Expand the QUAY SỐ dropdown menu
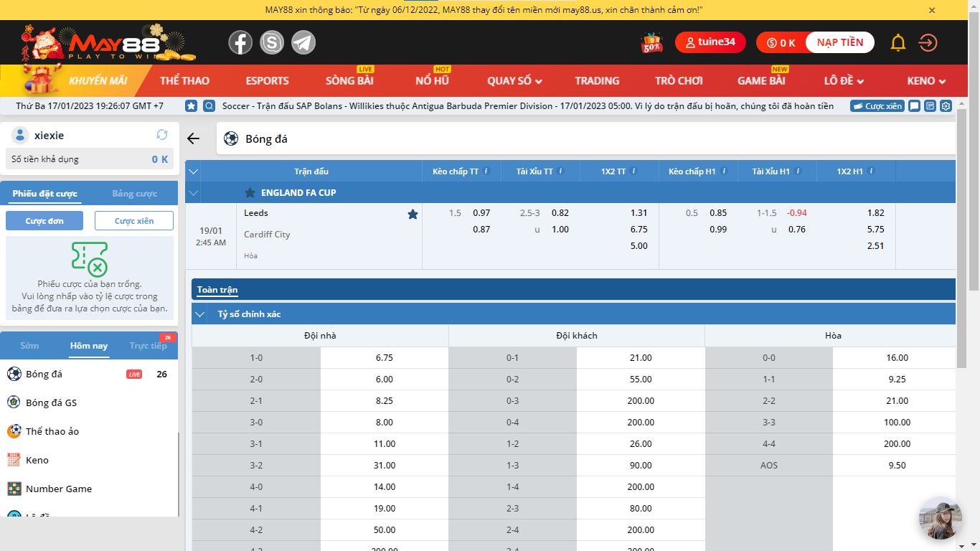Image resolution: width=980 pixels, height=551 pixels. 514,81
